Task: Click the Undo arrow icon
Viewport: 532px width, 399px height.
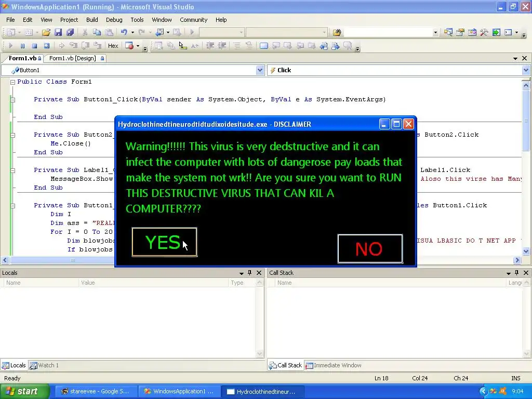Action: (x=124, y=32)
